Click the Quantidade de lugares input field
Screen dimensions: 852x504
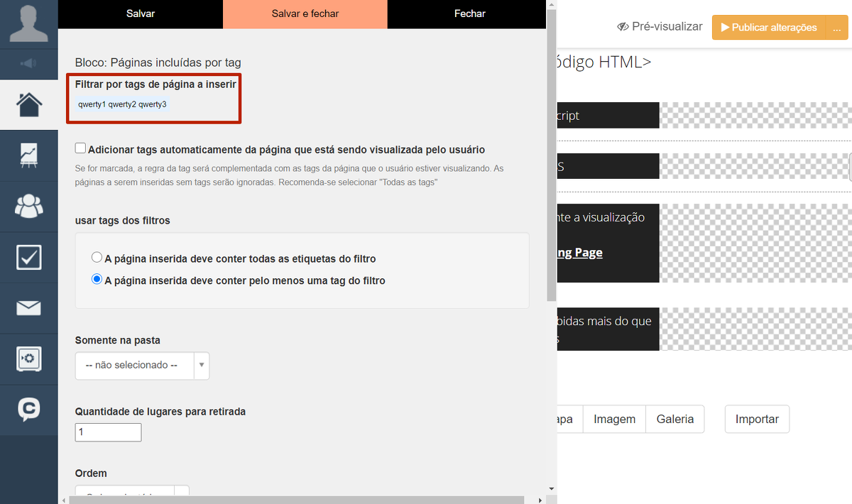[x=108, y=432]
